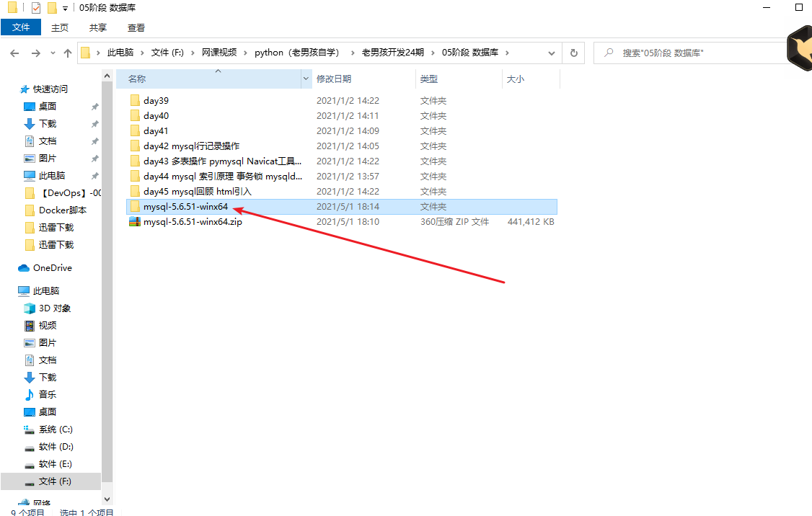Select day44 mysql 索引原理 folder
The image size is (812, 516).
tap(223, 176)
